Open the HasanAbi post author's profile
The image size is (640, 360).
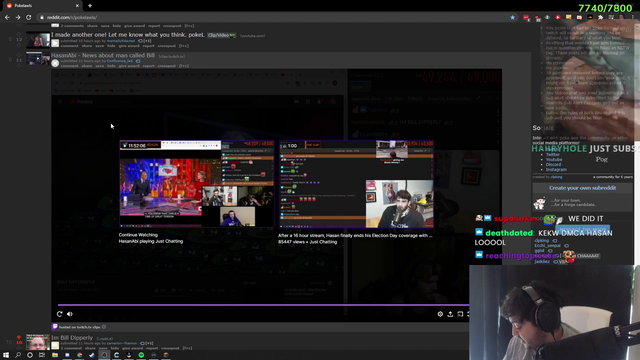[x=120, y=61]
